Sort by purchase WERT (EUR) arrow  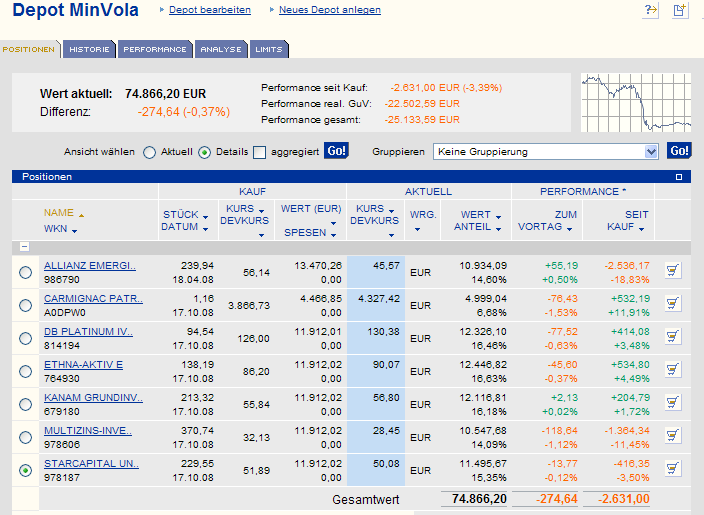point(333,223)
